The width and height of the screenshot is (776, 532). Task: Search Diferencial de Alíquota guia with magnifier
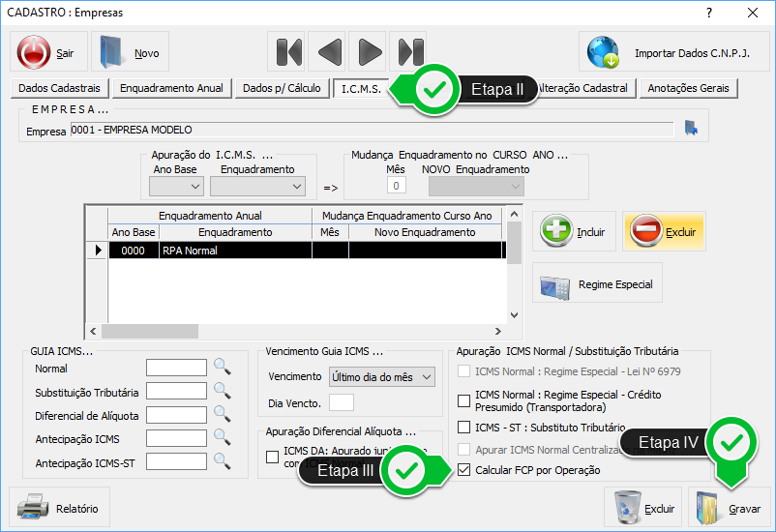223,415
